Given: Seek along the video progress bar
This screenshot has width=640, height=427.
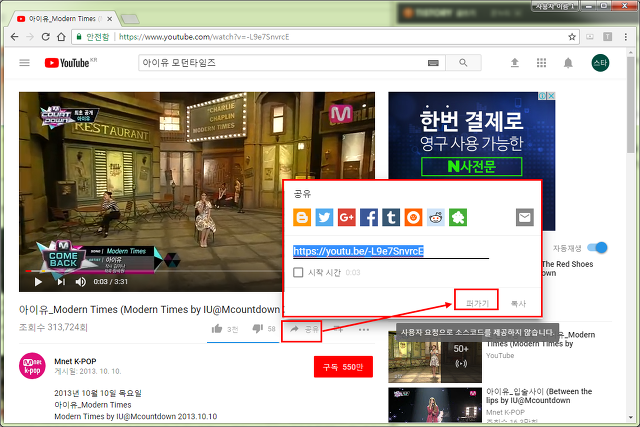Looking at the screenshot, I should click(x=154, y=271).
